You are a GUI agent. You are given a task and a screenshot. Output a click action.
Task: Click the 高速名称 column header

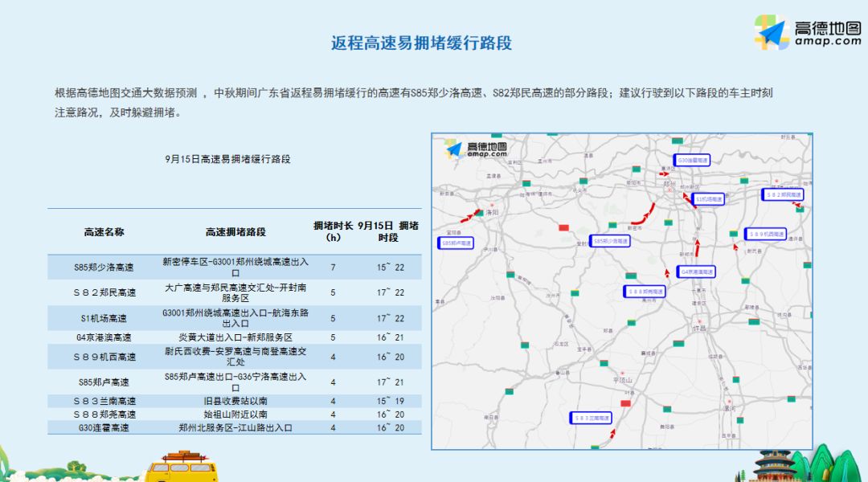[x=104, y=231]
